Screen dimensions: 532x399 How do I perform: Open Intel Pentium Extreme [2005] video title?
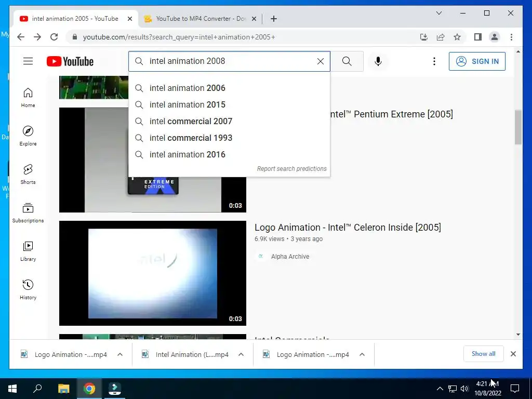tap(392, 114)
